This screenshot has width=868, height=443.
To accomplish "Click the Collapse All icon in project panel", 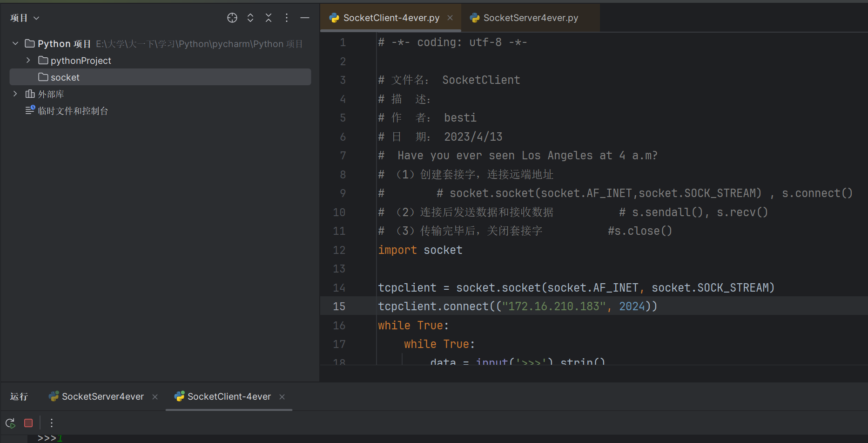I will (x=269, y=18).
